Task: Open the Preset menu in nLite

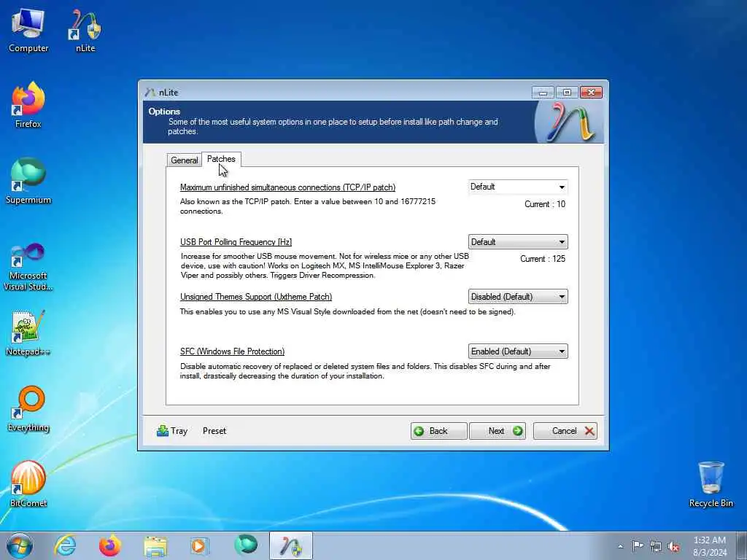Action: [x=214, y=431]
